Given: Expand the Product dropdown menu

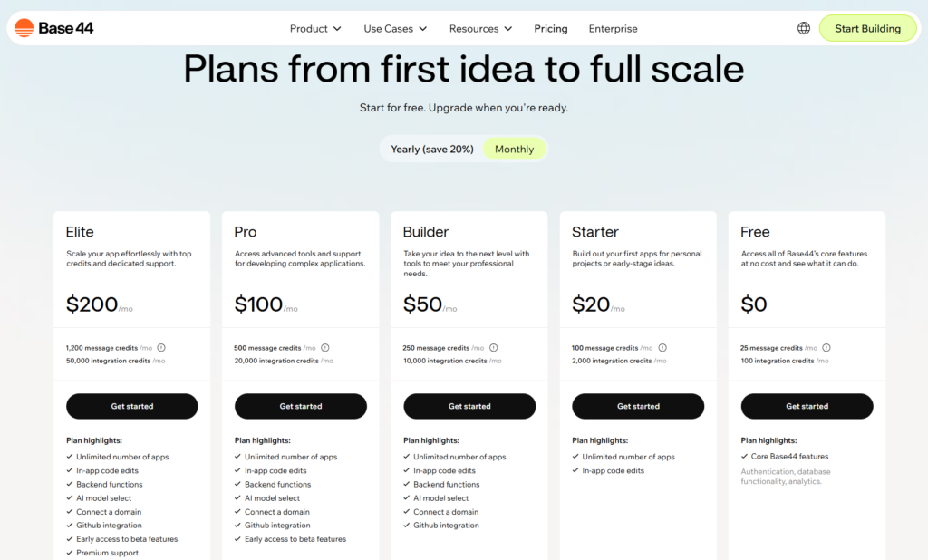Looking at the screenshot, I should coord(315,28).
